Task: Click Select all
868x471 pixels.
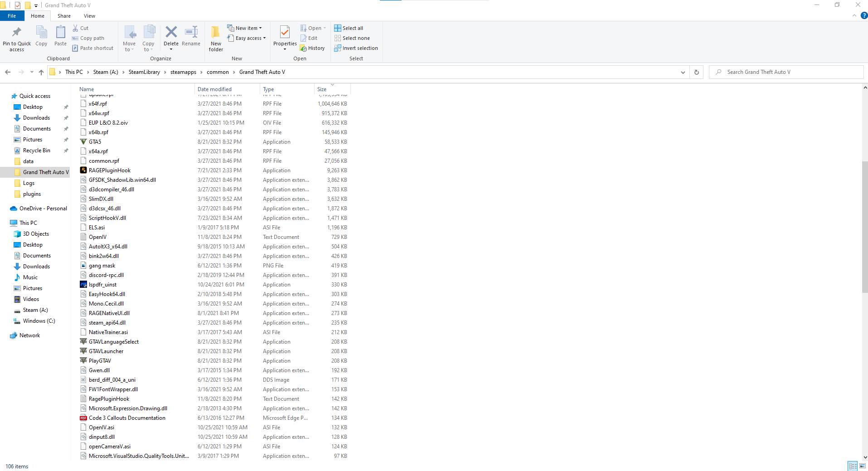Action: tap(349, 28)
